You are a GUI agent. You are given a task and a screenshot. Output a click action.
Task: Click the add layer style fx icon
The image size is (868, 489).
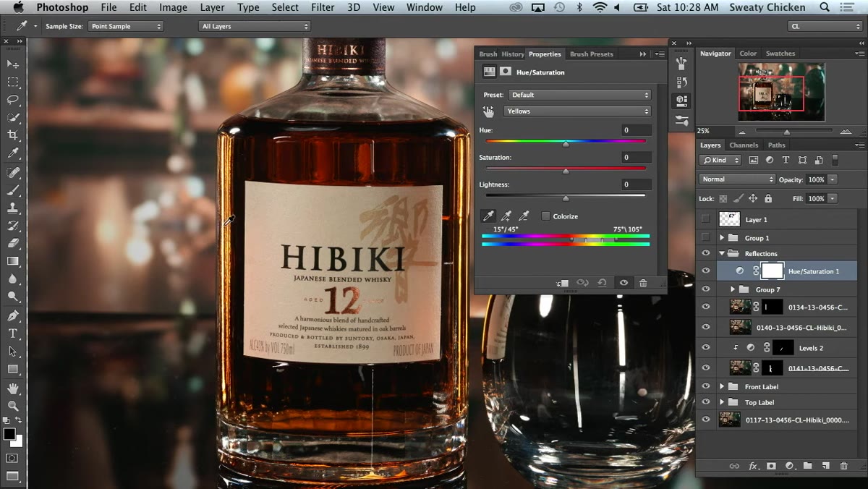click(x=753, y=466)
